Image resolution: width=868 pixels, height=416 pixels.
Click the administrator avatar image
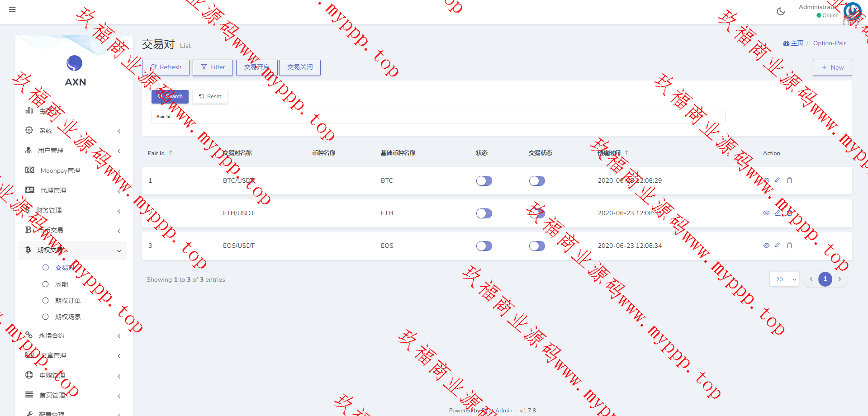click(852, 12)
